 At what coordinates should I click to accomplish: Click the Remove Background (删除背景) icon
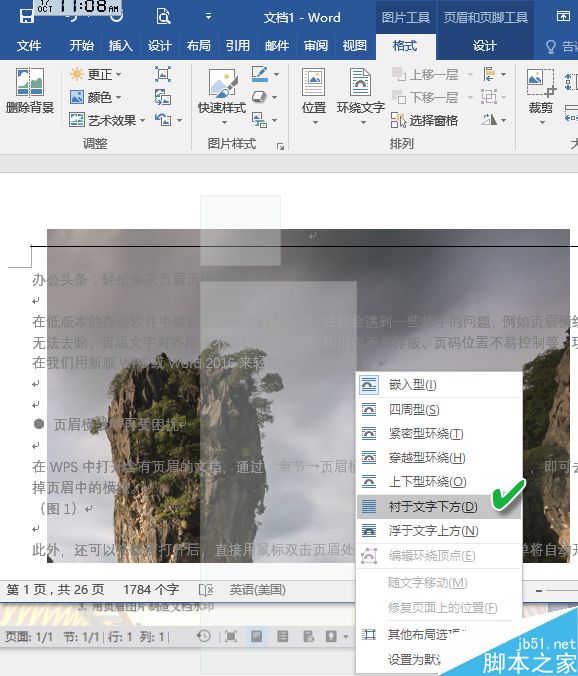(29, 91)
